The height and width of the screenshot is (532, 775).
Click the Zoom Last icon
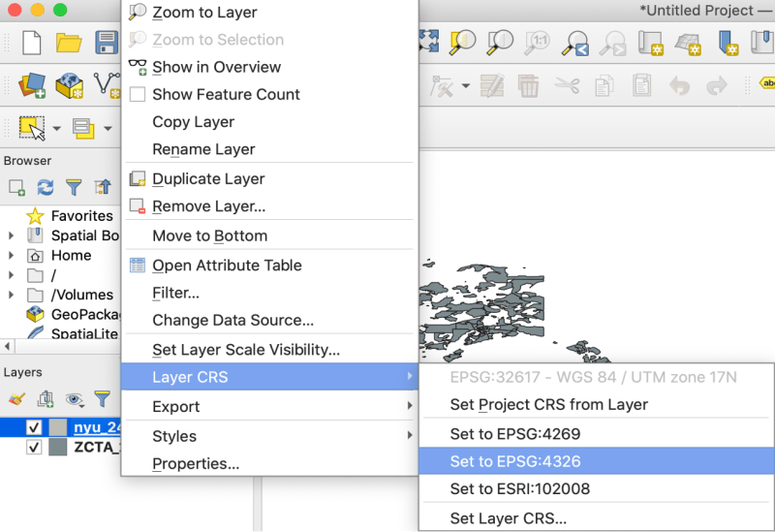575,44
